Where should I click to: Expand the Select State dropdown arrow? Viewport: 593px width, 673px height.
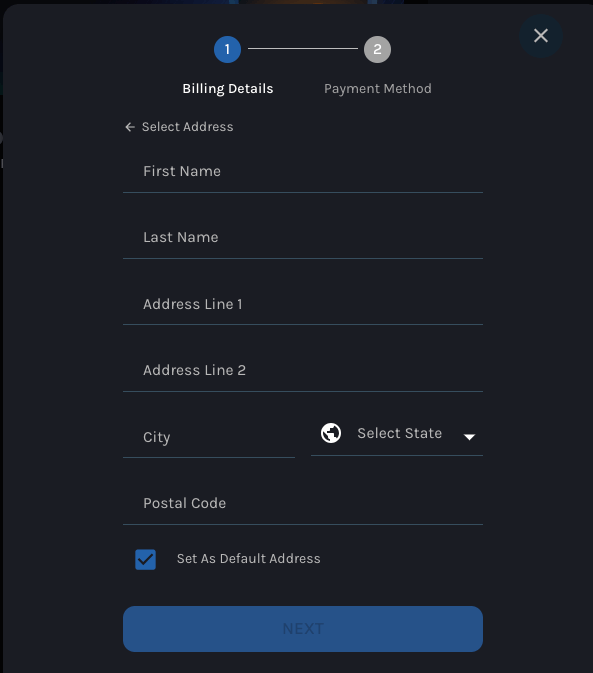tap(469, 437)
